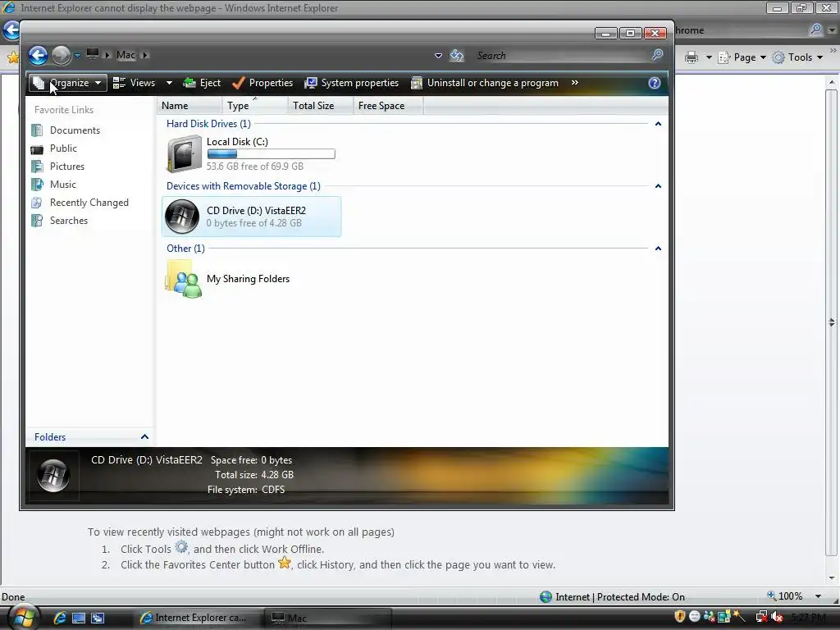Open Windows Start orb
The width and height of the screenshot is (840, 630).
pos(23,619)
